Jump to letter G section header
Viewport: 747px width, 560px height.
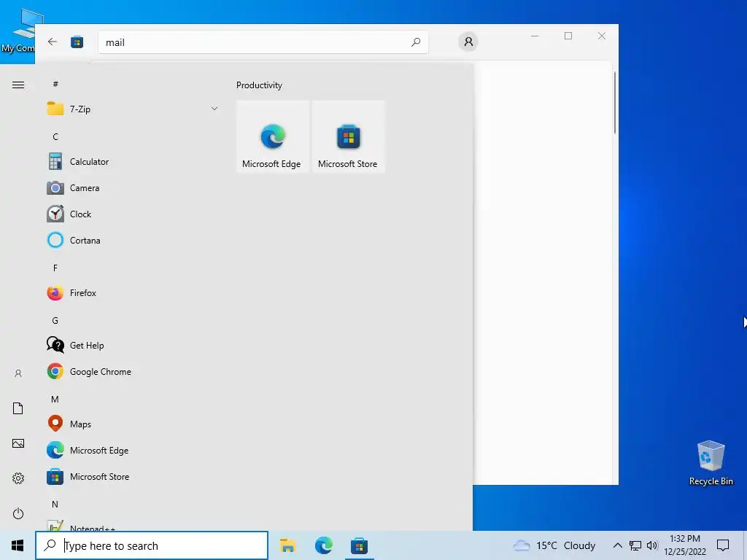(x=55, y=321)
